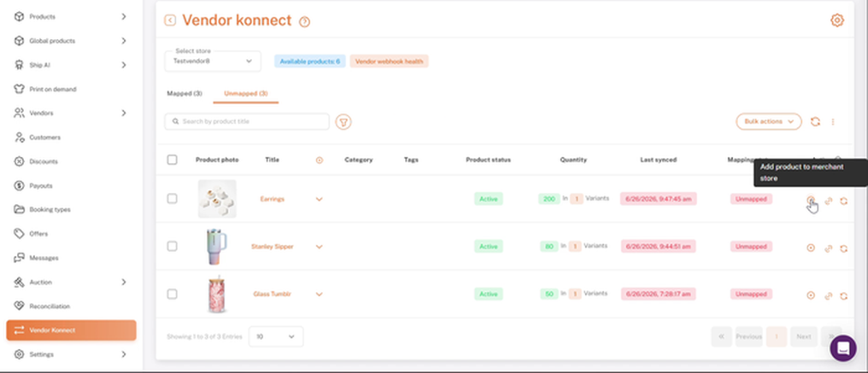Expand the Vendors sidebar menu
This screenshot has height=373, width=868.
click(123, 113)
